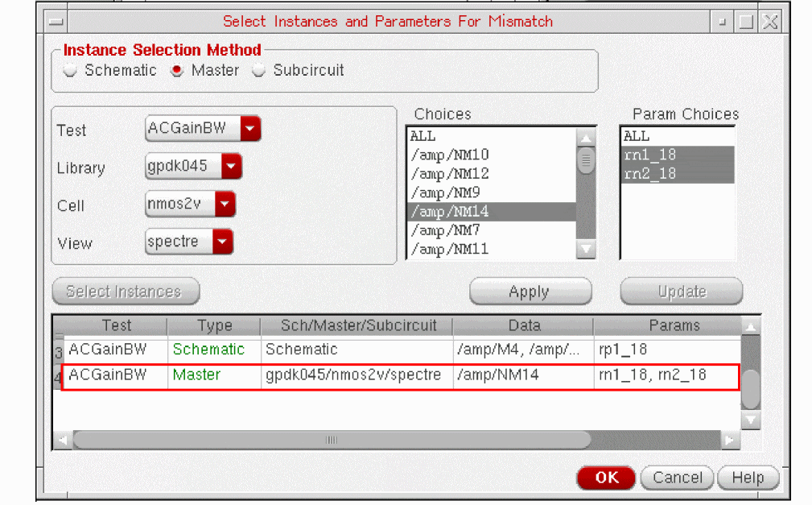Select /amp/NM10 in Choices list
This screenshot has height=505, width=812.
492,155
